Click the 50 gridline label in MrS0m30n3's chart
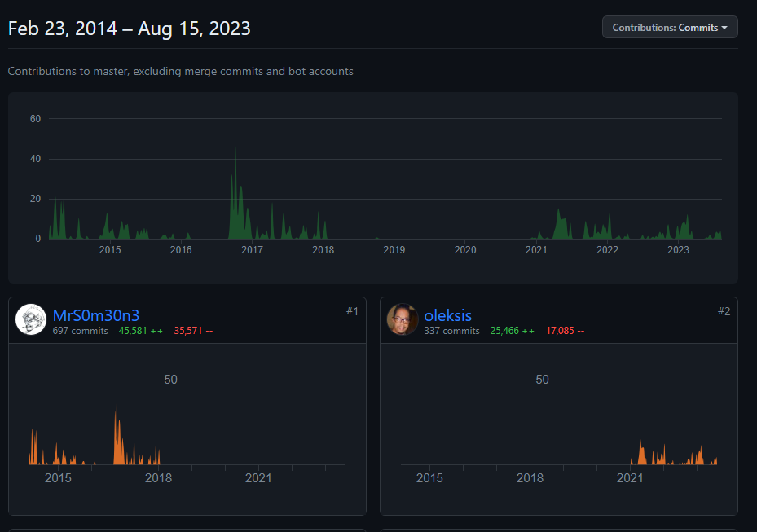Viewport: 757px width, 532px height. tap(170, 380)
